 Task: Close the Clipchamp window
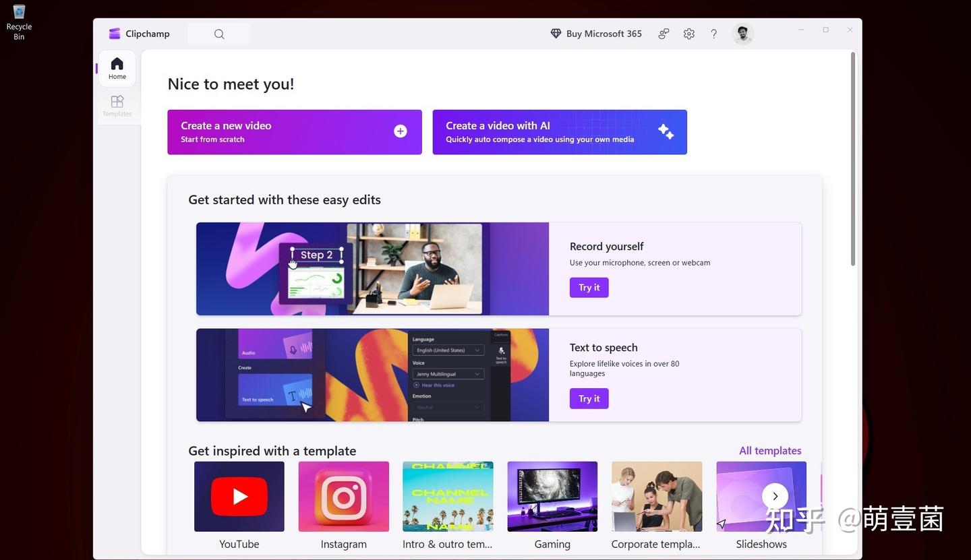click(x=850, y=30)
